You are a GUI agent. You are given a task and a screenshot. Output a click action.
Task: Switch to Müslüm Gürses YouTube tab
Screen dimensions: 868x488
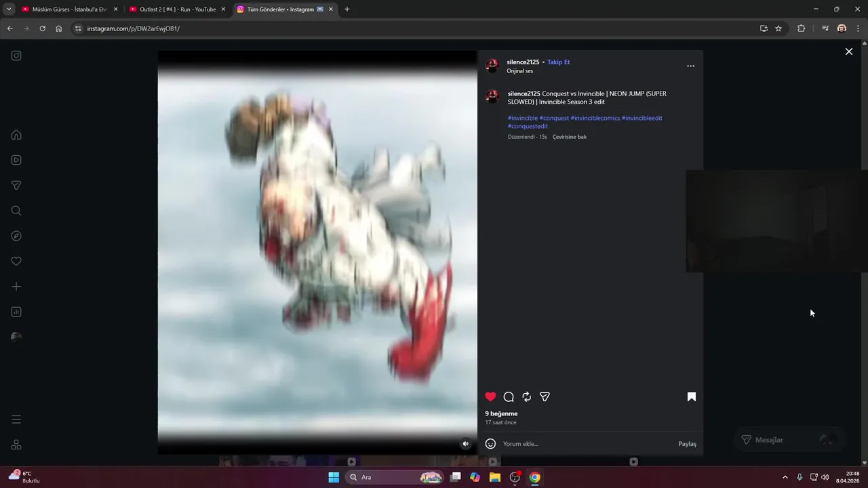click(x=69, y=9)
